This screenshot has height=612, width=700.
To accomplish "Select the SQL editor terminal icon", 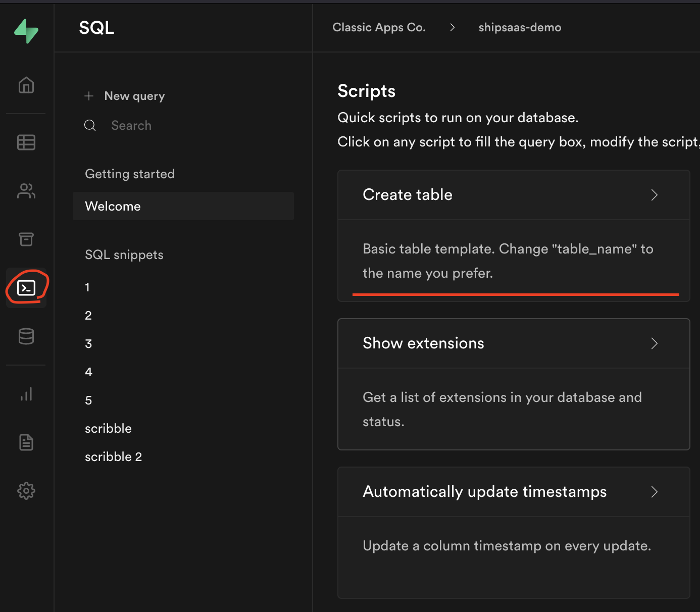I will pyautogui.click(x=26, y=288).
